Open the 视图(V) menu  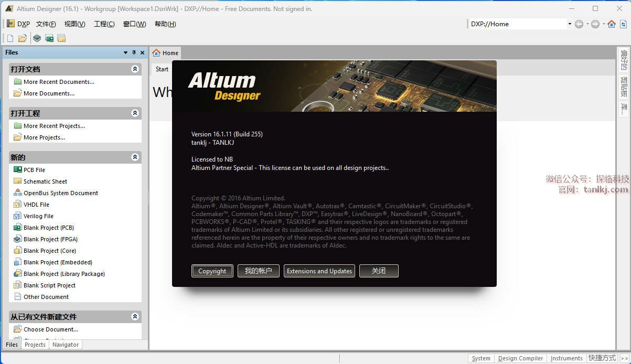pyautogui.click(x=74, y=24)
